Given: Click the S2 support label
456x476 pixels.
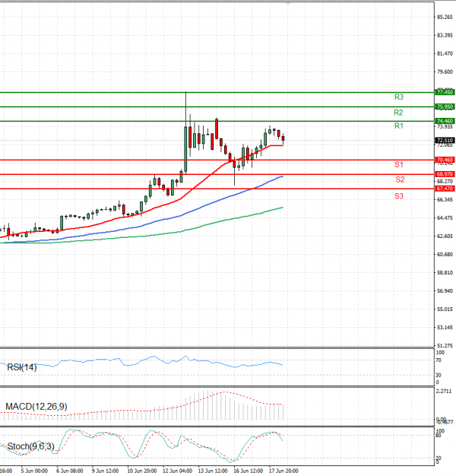Looking at the screenshot, I should tap(400, 179).
